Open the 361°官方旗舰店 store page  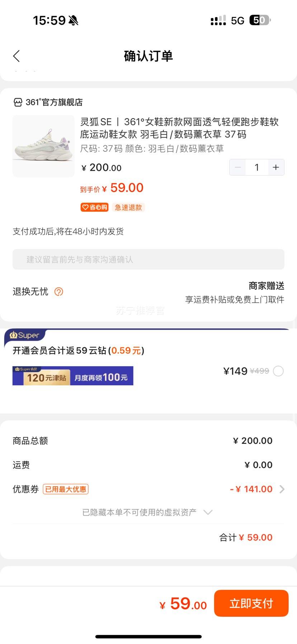(54, 103)
